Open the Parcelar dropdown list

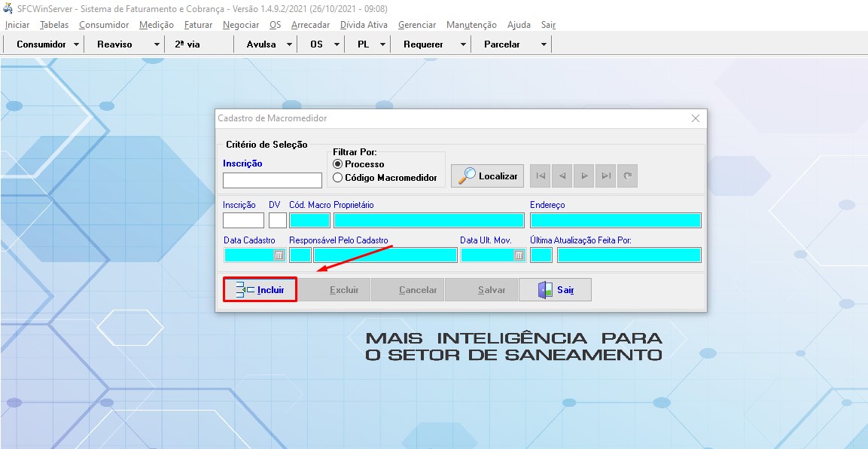coord(544,44)
